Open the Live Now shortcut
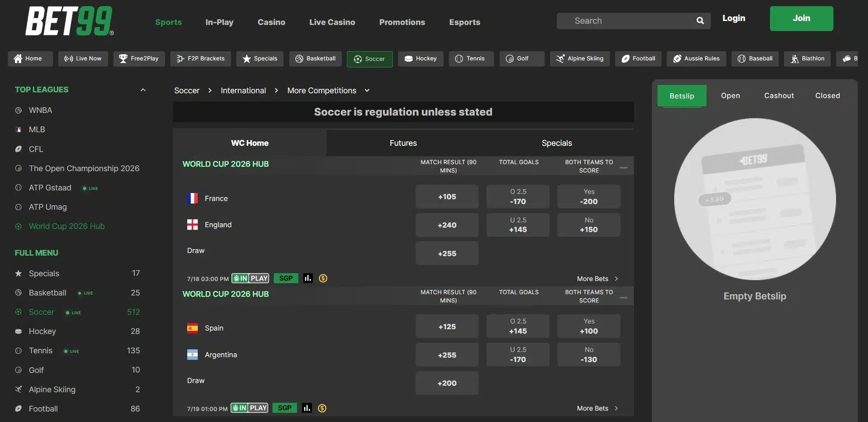The image size is (868, 422). click(83, 59)
